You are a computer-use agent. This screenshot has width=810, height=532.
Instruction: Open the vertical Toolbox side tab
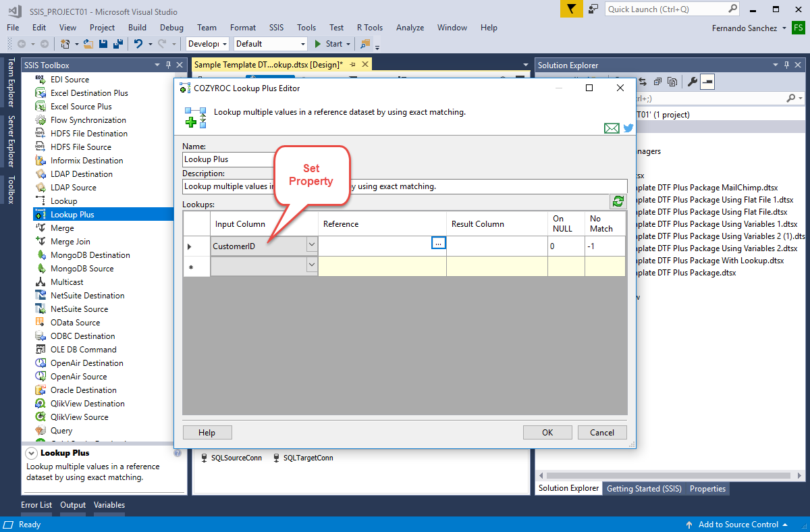(11, 190)
